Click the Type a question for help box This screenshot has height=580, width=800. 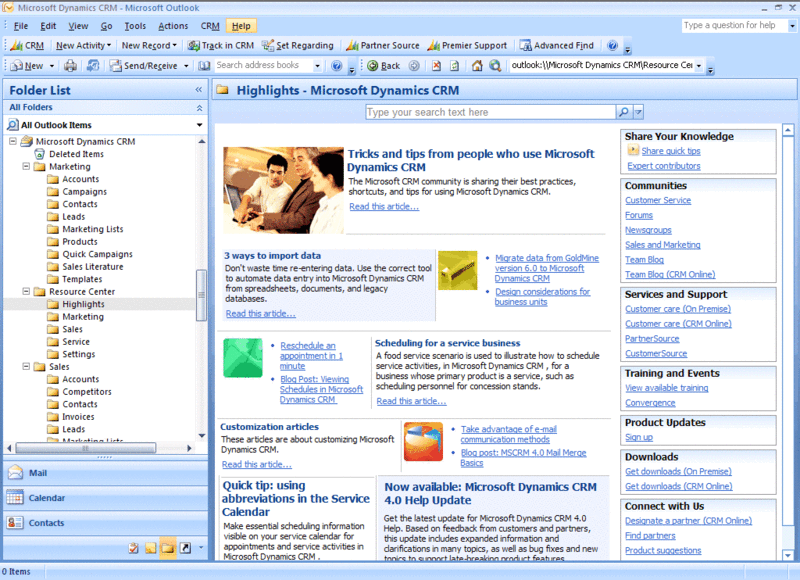734,25
